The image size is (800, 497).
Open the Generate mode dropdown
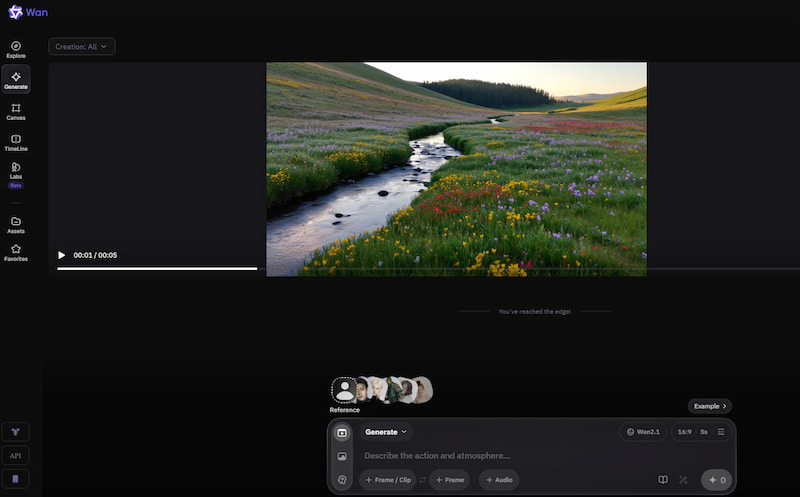point(386,432)
